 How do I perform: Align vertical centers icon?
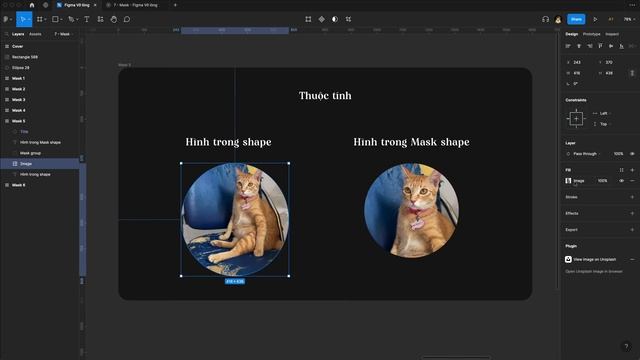[x=611, y=46]
